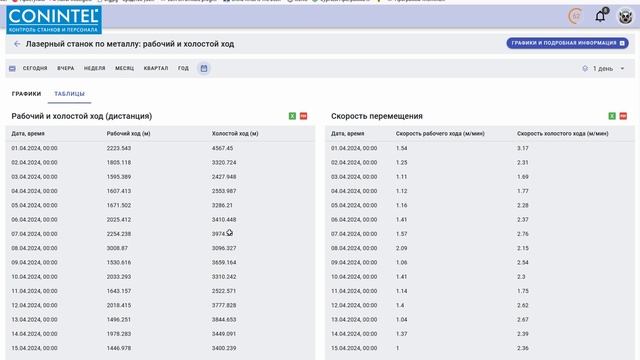The width and height of the screenshot is (640, 360).
Task: Click the icon left of СЕГОДНЯ
Action: pyautogui.click(x=12, y=68)
